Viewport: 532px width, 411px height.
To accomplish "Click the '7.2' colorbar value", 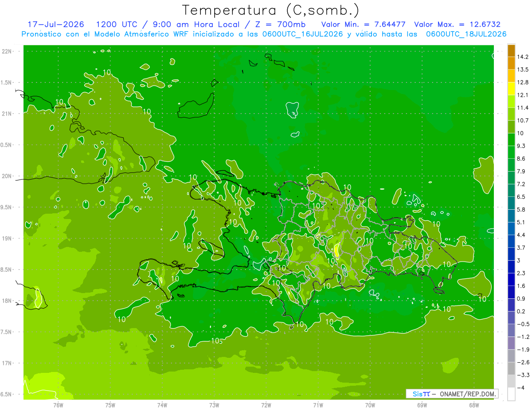I will [x=522, y=184].
